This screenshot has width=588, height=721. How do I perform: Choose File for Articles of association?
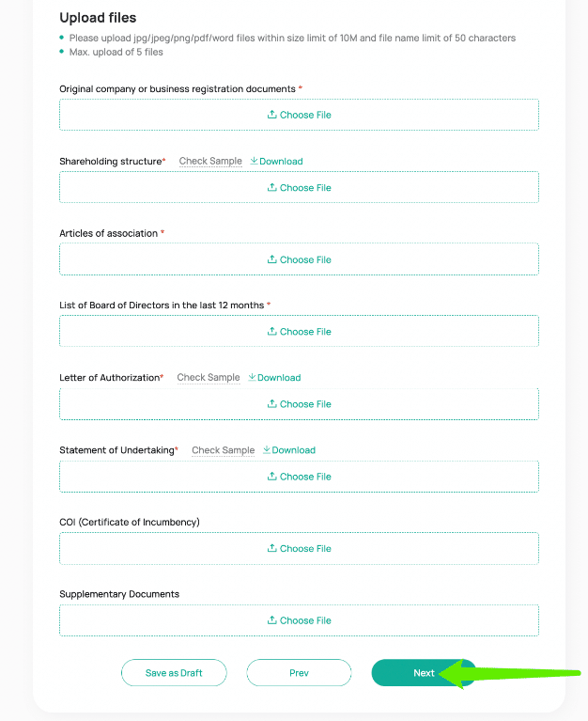(299, 259)
